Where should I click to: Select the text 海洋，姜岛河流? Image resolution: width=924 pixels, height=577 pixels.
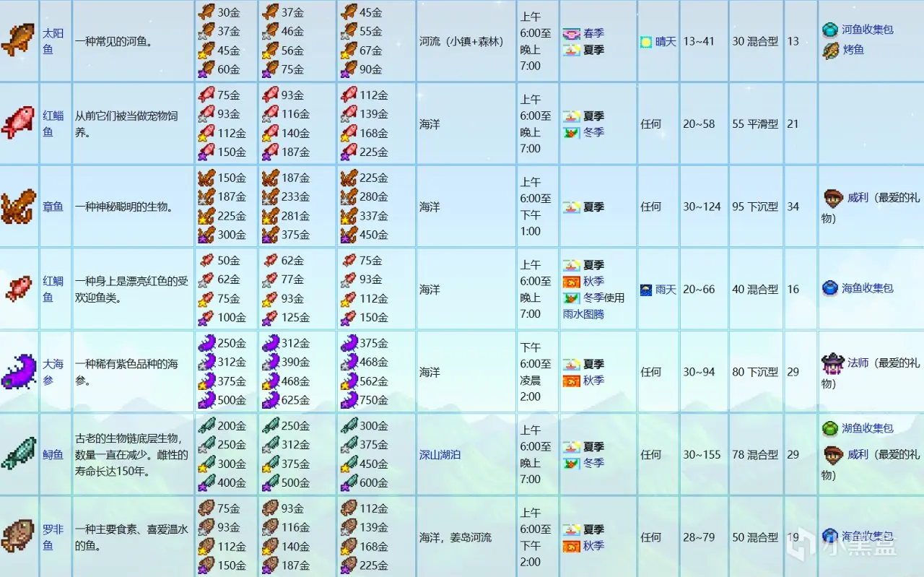456,537
